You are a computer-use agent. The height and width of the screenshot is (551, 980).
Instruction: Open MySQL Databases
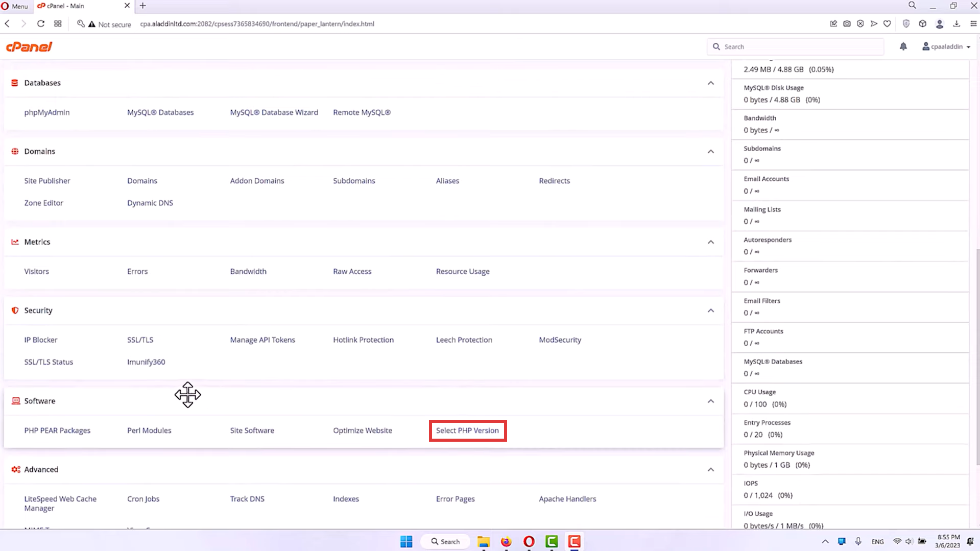(x=160, y=112)
